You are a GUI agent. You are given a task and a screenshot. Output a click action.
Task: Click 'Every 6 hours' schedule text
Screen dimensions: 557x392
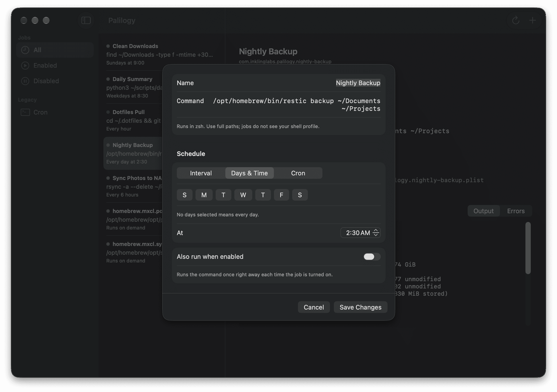(122, 195)
